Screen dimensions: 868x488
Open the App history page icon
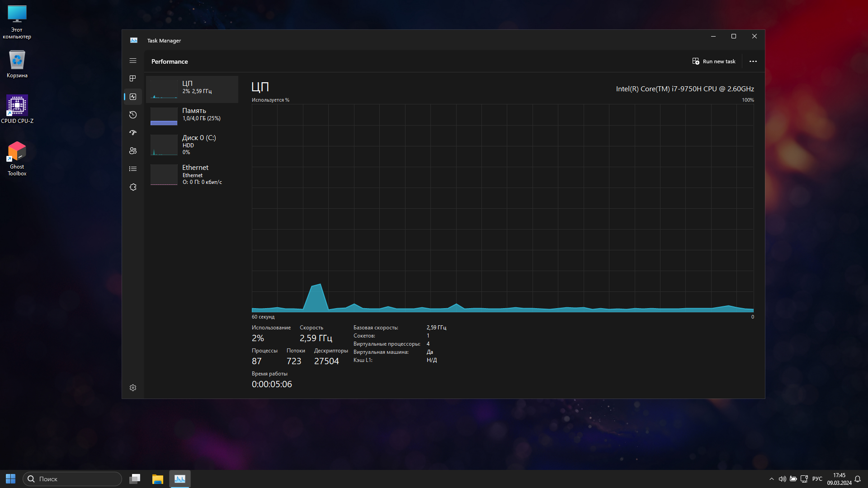pyautogui.click(x=133, y=115)
